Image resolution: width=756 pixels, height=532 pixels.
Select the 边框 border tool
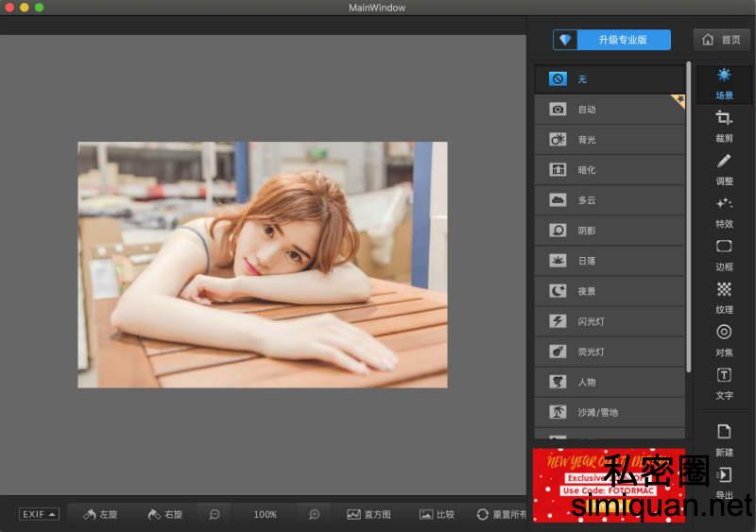pos(724,252)
